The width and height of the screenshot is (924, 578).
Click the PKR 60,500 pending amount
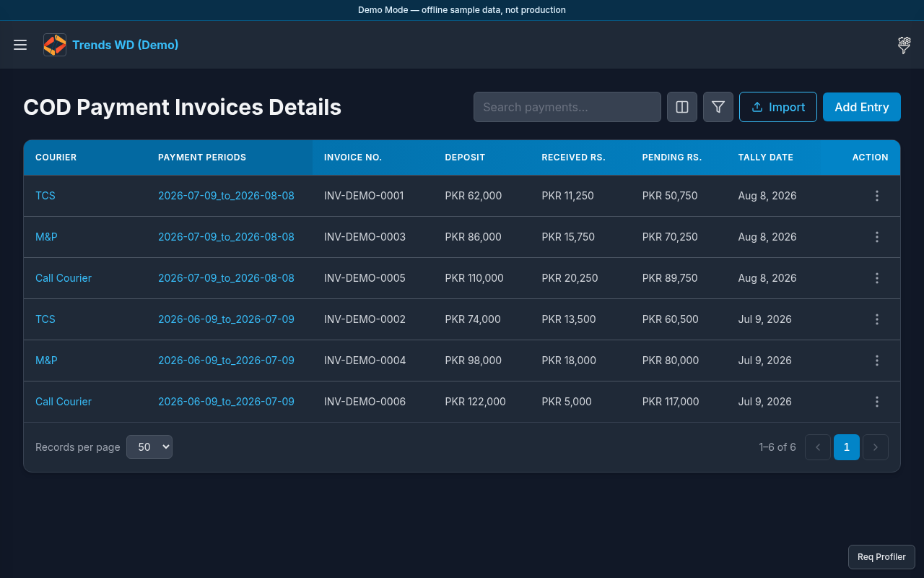[x=670, y=319]
